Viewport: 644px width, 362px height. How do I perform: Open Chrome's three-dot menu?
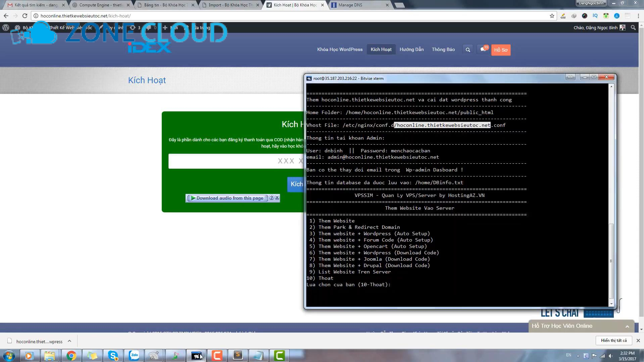[638, 16]
